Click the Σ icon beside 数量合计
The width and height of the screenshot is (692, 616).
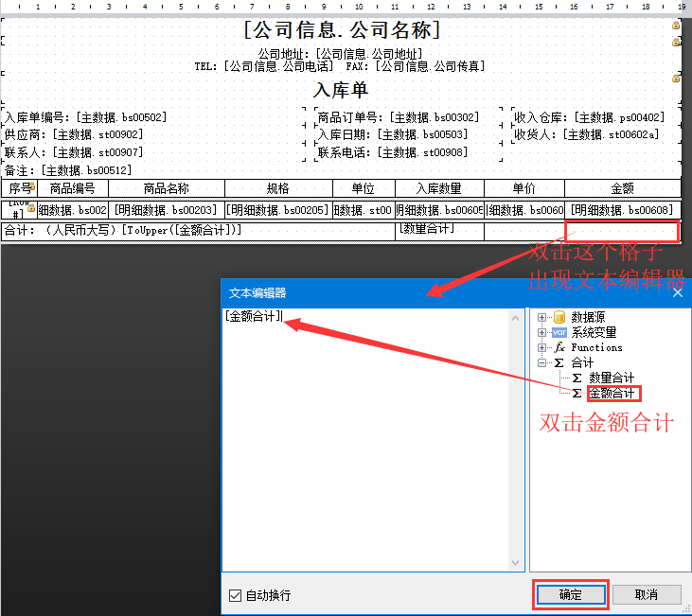(x=577, y=378)
